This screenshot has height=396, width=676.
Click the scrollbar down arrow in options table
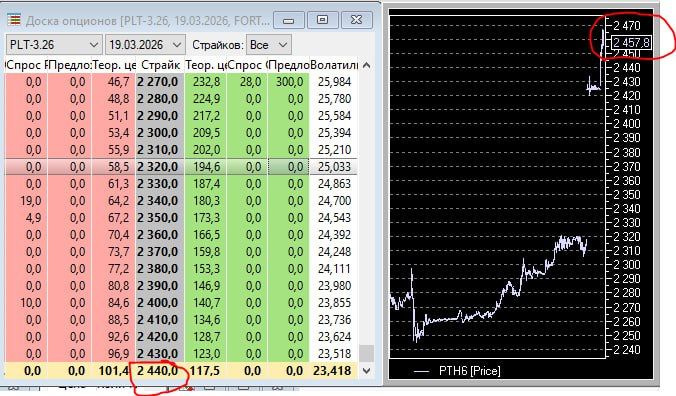pos(366,371)
